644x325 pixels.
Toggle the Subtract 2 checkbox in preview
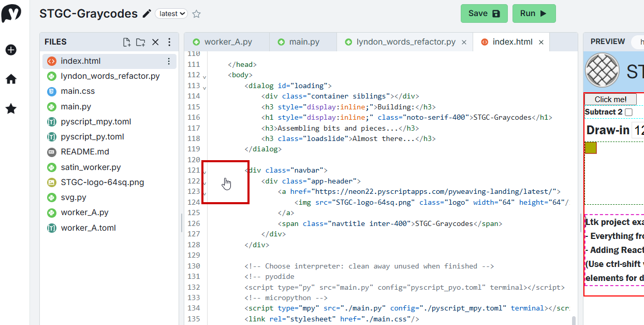click(x=628, y=112)
